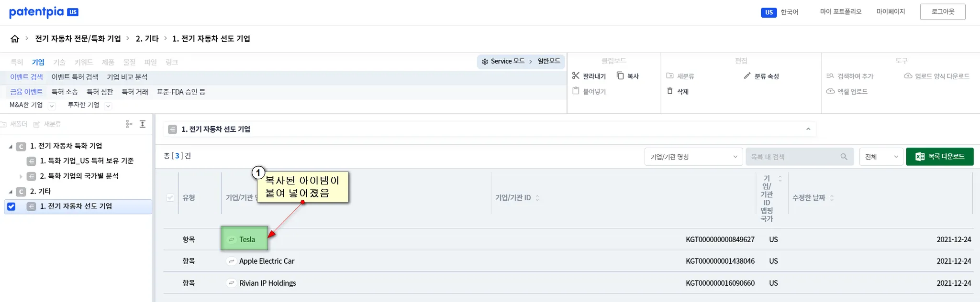Select the 금융 이벤트 tab
This screenshot has height=302, width=980.
click(27, 92)
